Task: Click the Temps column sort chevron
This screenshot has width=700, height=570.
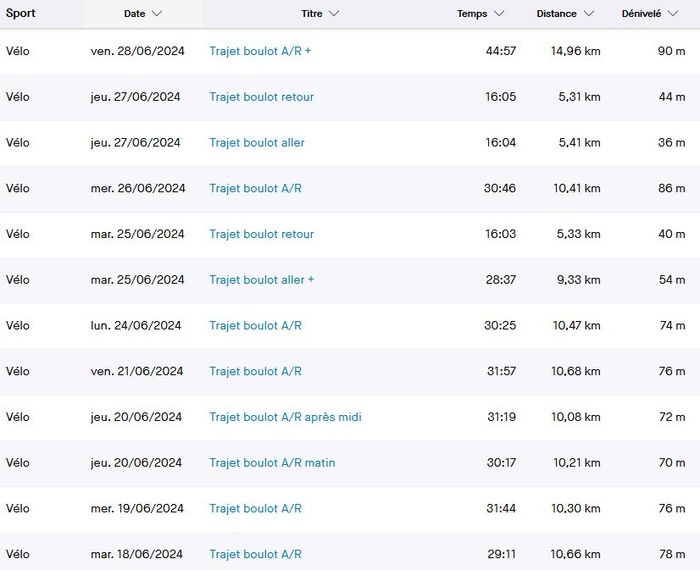Action: pos(499,14)
